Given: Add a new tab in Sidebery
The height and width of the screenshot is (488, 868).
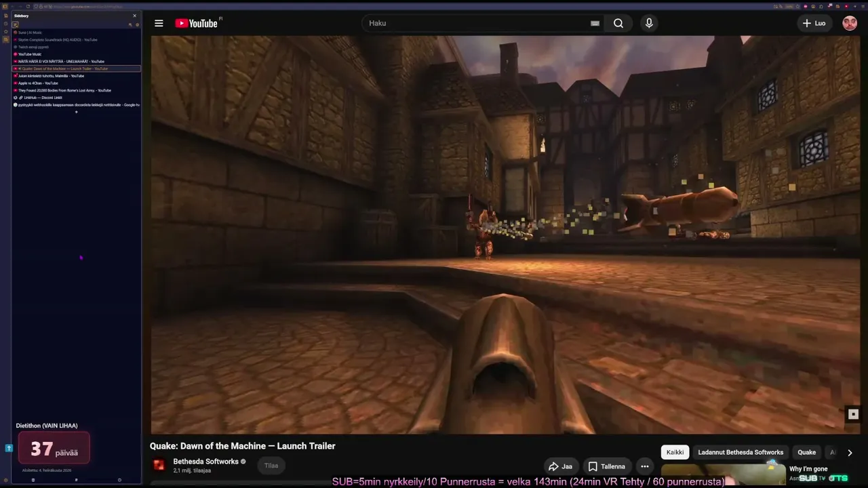Looking at the screenshot, I should click(76, 112).
